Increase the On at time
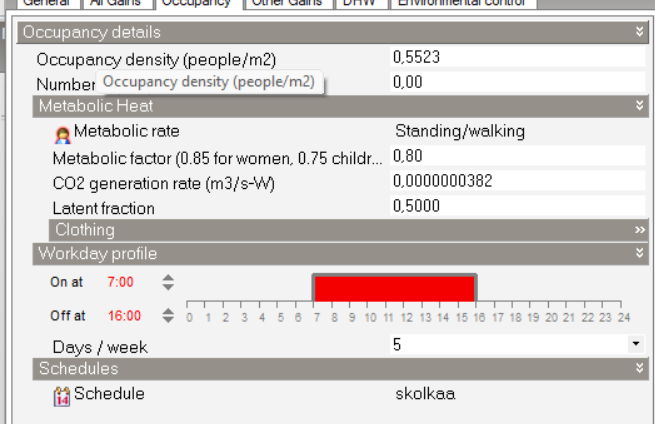 [x=168, y=277]
